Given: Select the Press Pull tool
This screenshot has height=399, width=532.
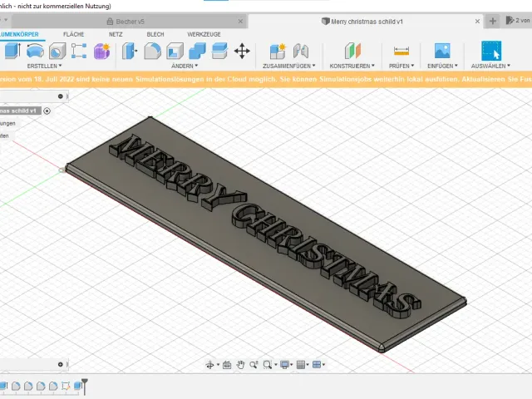Looking at the screenshot, I should tap(130, 52).
